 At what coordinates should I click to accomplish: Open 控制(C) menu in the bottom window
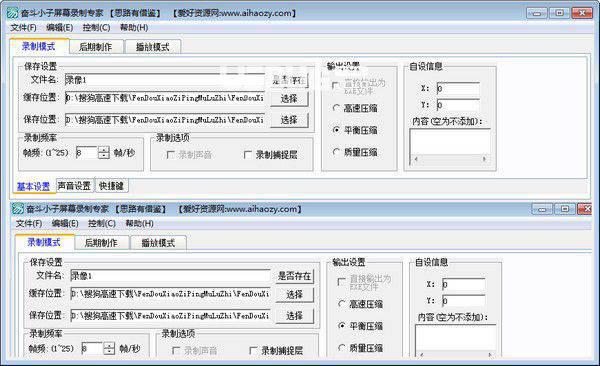tap(102, 224)
